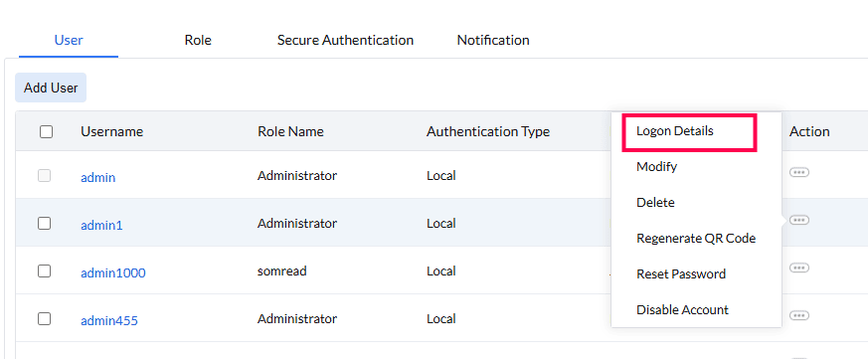Open the admin1000 username link
Image resolution: width=868 pixels, height=359 pixels.
(113, 273)
